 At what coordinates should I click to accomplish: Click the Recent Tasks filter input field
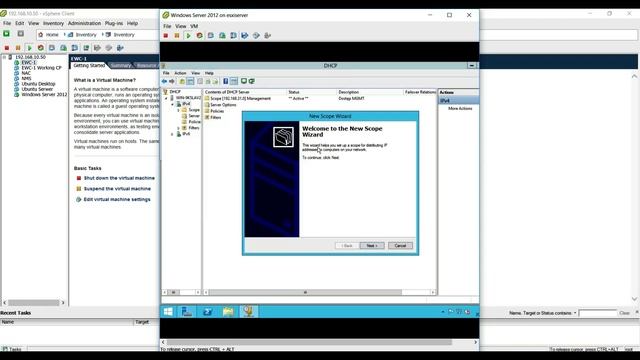point(598,313)
